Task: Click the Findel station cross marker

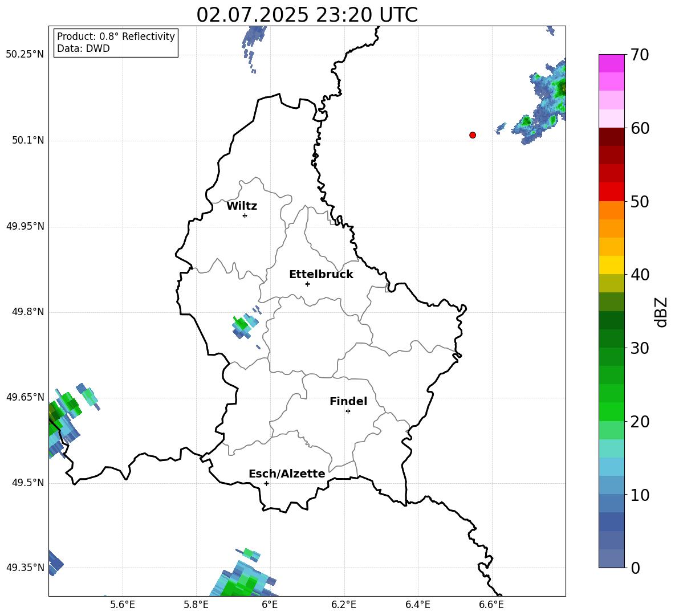Action: pyautogui.click(x=348, y=411)
